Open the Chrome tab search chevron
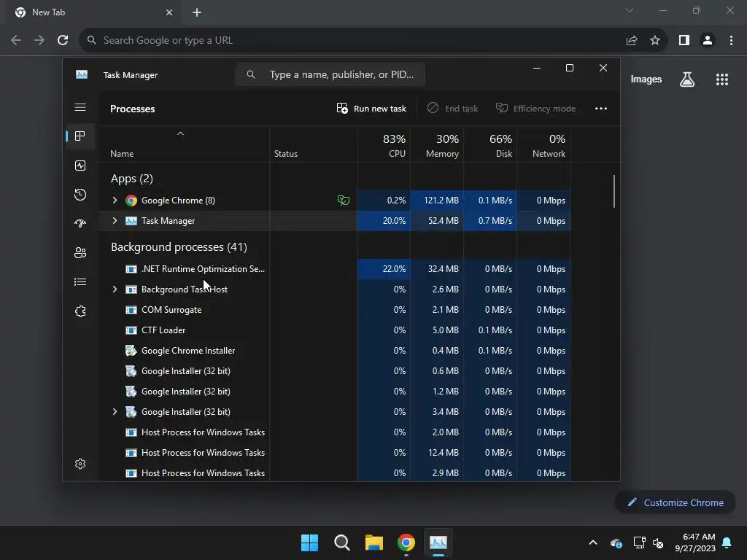Viewport: 747px width, 560px height. tap(630, 10)
